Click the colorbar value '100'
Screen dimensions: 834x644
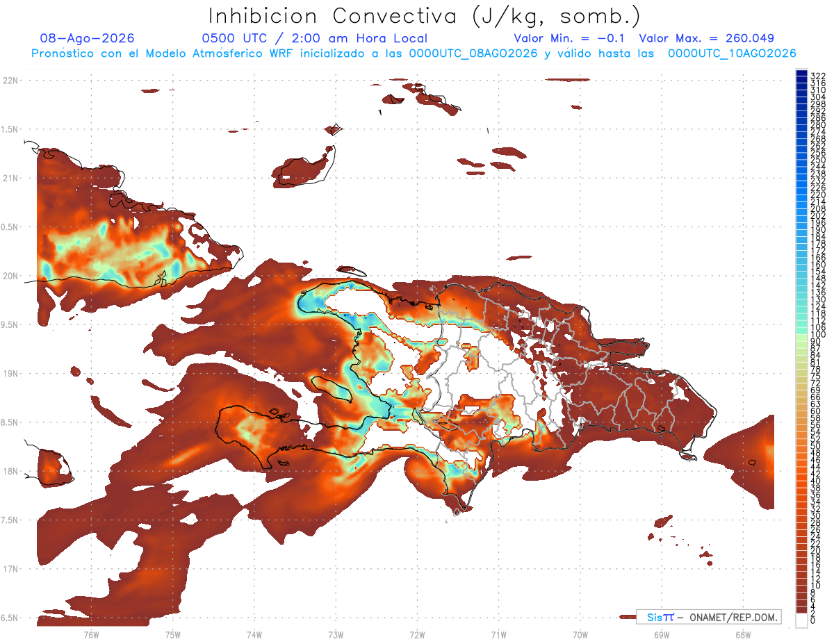point(818,335)
